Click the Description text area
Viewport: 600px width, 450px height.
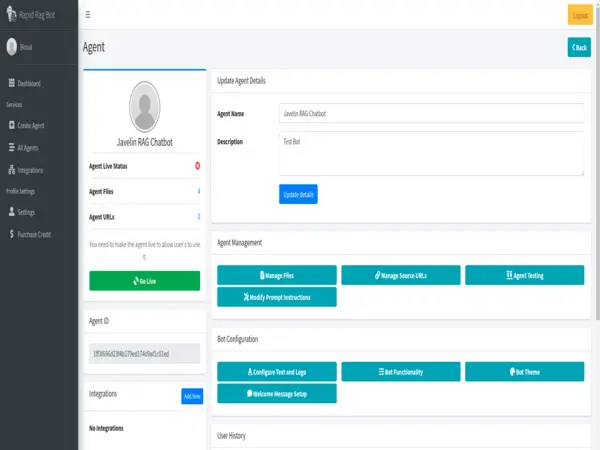point(431,156)
